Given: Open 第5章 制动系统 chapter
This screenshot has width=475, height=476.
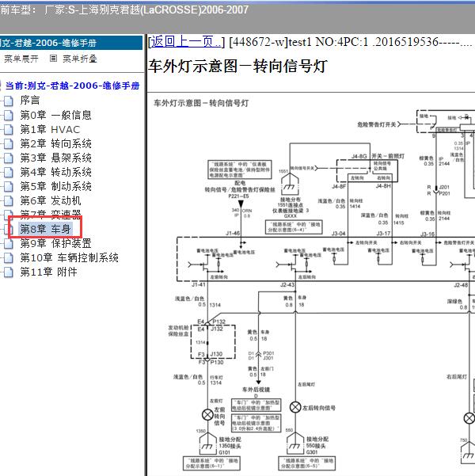Looking at the screenshot, I should pyautogui.click(x=55, y=186).
